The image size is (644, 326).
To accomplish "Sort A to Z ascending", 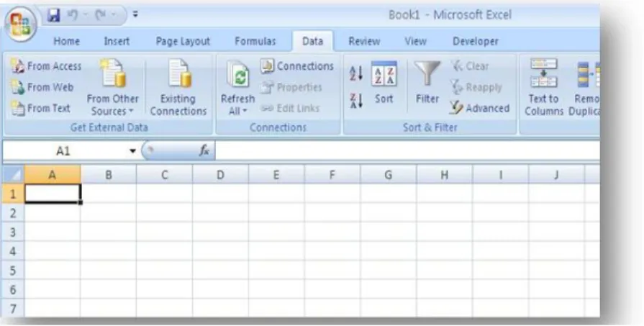I will click(355, 73).
